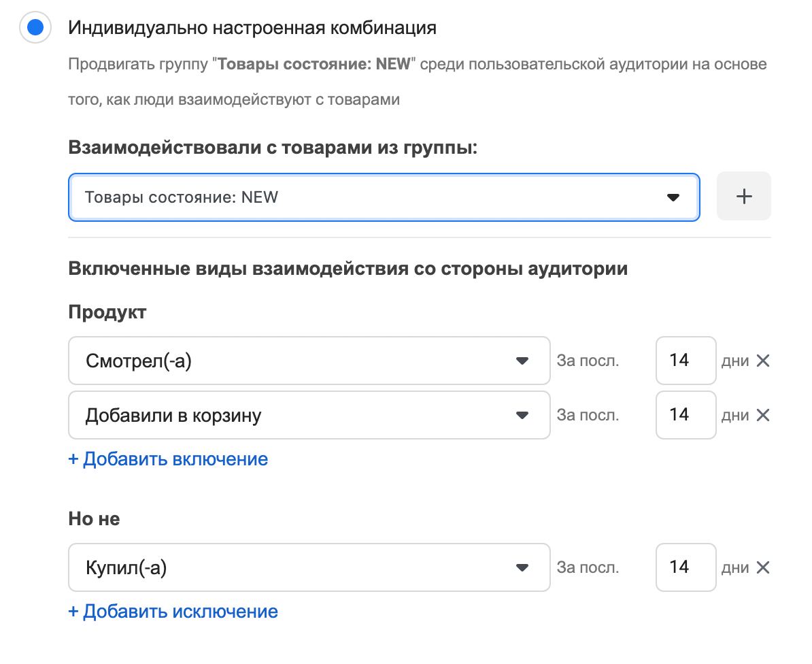This screenshot has height=664, width=812.
Task: Open the 'Добавили в корзину' dropdown
Action: click(309, 415)
